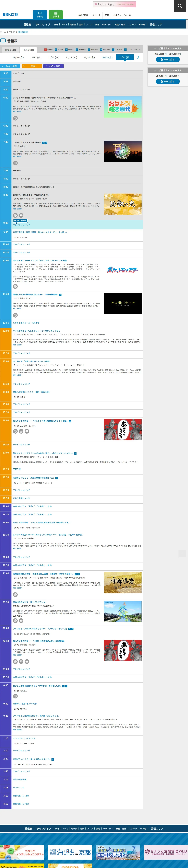
Task: Open 受信エリア in top navigation
Action: tap(156, 25)
